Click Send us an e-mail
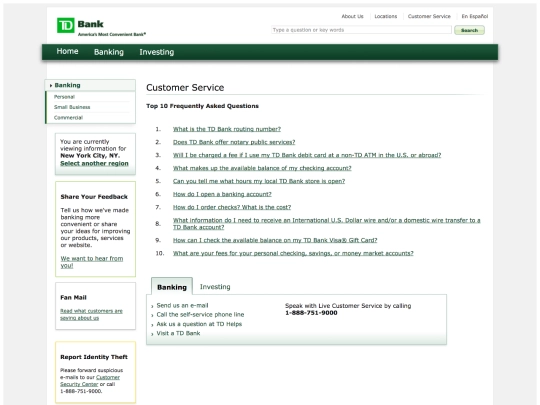The image size is (540, 405). 183,305
